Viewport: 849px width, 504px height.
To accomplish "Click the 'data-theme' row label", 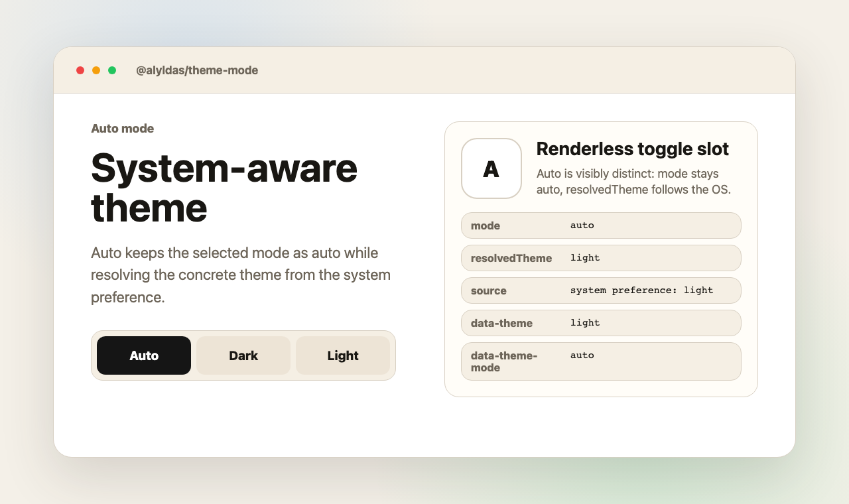I will [501, 323].
